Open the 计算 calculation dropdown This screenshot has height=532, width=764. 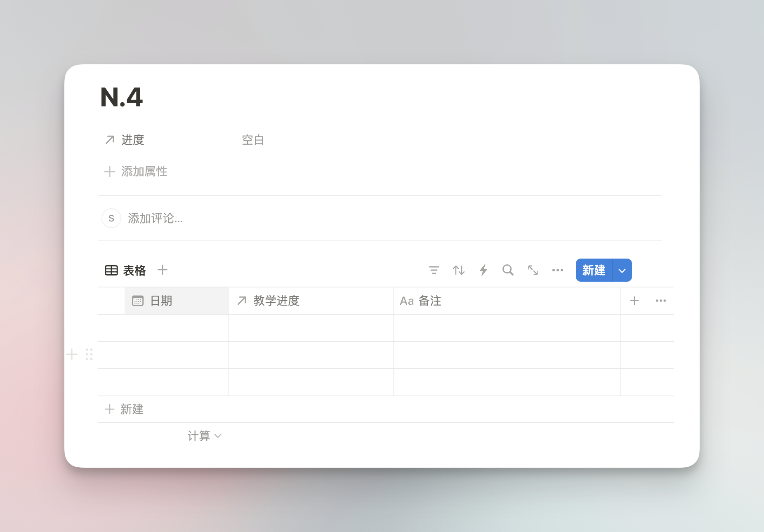point(204,436)
